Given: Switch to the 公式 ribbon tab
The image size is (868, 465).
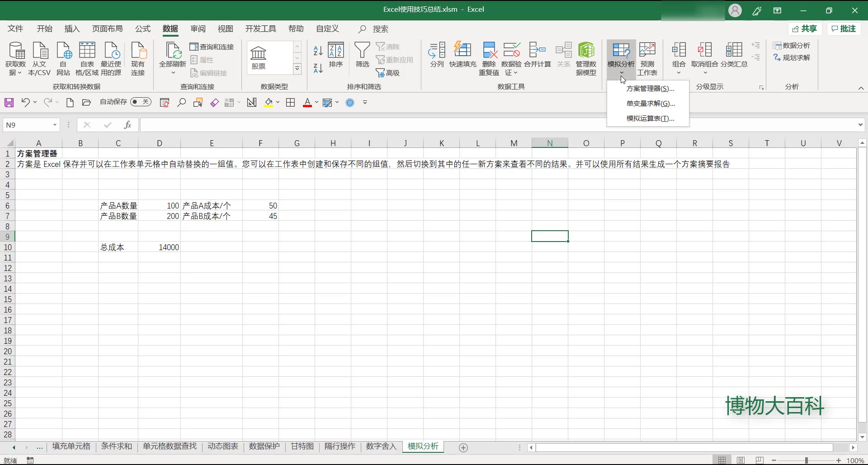Looking at the screenshot, I should (143, 29).
